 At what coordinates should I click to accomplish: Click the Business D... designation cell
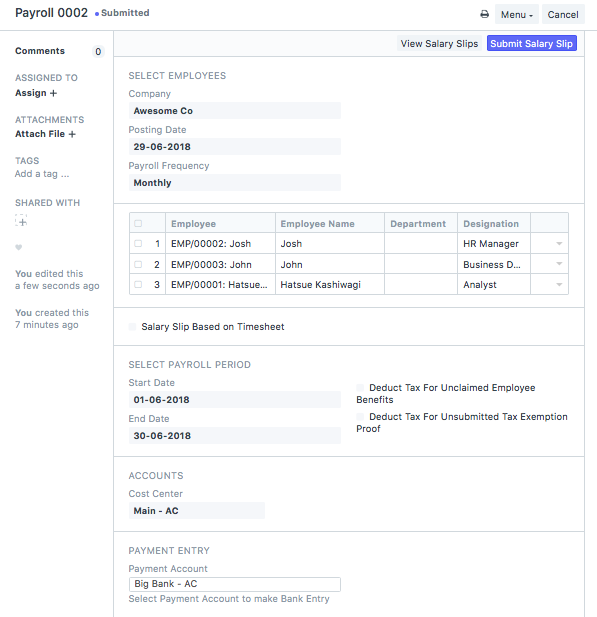493,264
